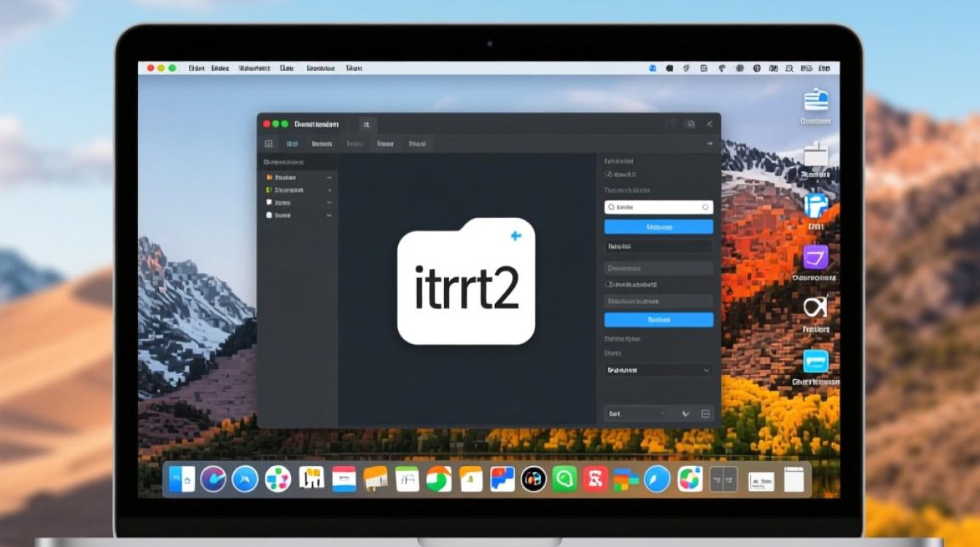Image resolution: width=980 pixels, height=547 pixels.
Task: Click the red app icon in the dock
Action: coord(595,479)
